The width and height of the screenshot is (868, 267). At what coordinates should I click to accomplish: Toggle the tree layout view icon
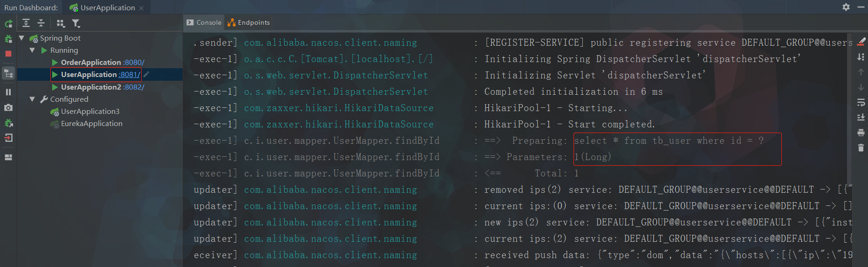8,73
